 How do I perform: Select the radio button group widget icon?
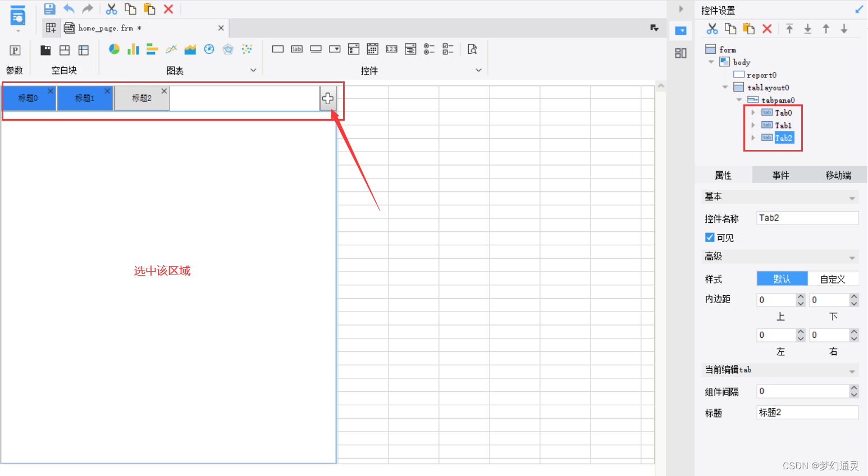430,49
